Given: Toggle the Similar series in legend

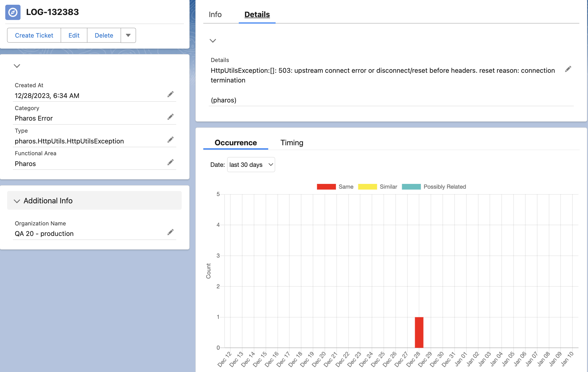Looking at the screenshot, I should [368, 187].
